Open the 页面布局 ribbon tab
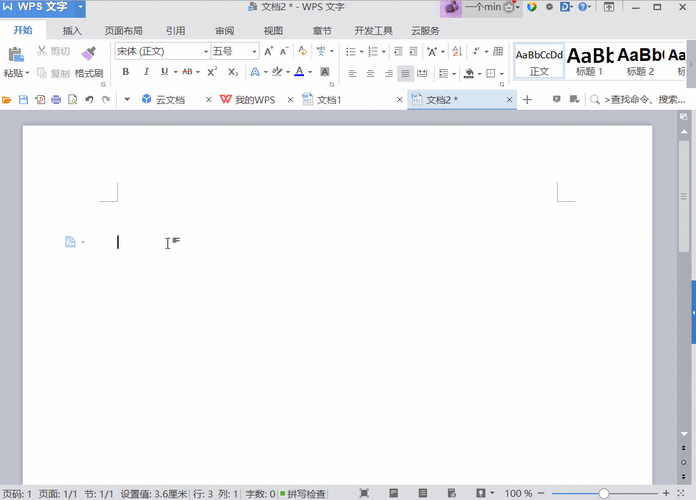The image size is (696, 500). point(123,31)
